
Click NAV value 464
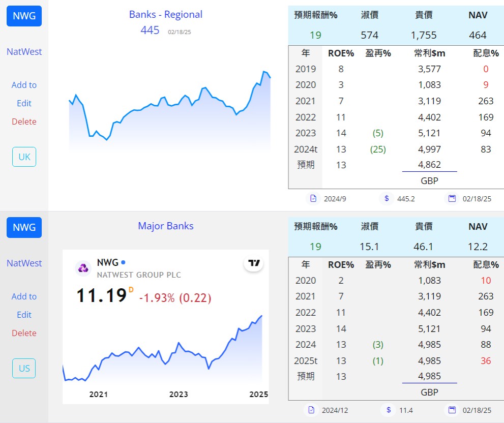tap(478, 35)
